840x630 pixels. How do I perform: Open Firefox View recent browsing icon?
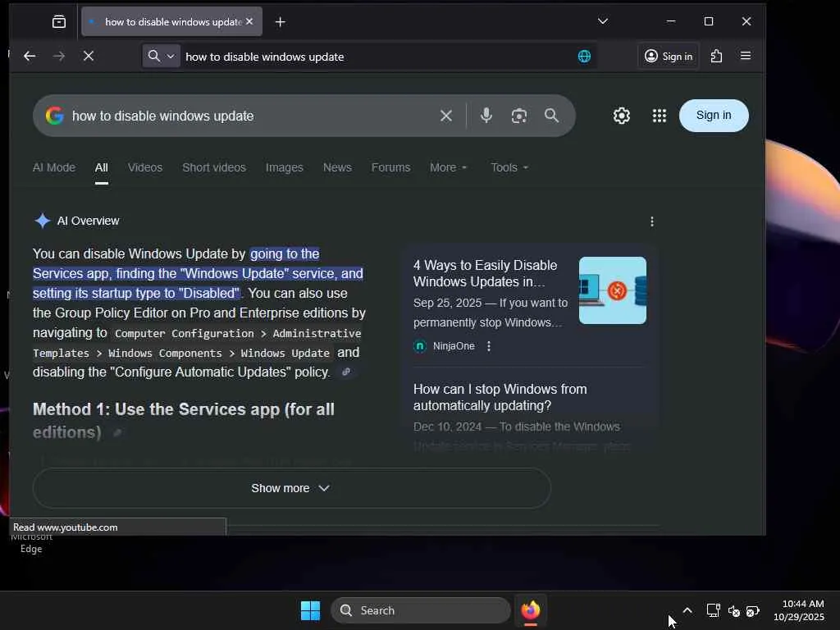pos(59,21)
